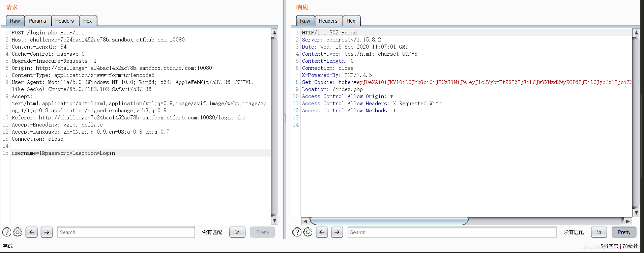Switch to the response Hex tab
Image resolution: width=644 pixels, height=253 pixels.
[351, 21]
